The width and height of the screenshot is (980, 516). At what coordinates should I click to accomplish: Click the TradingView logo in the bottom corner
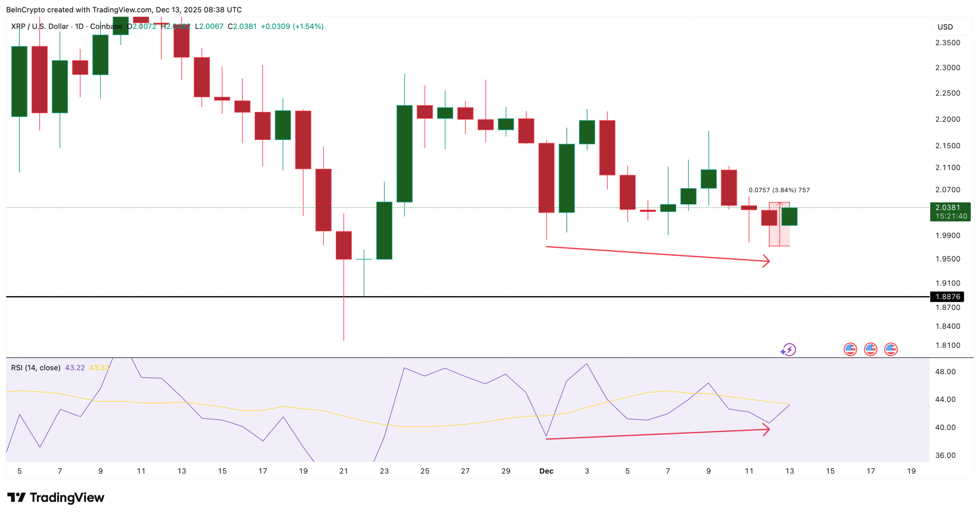(x=55, y=498)
